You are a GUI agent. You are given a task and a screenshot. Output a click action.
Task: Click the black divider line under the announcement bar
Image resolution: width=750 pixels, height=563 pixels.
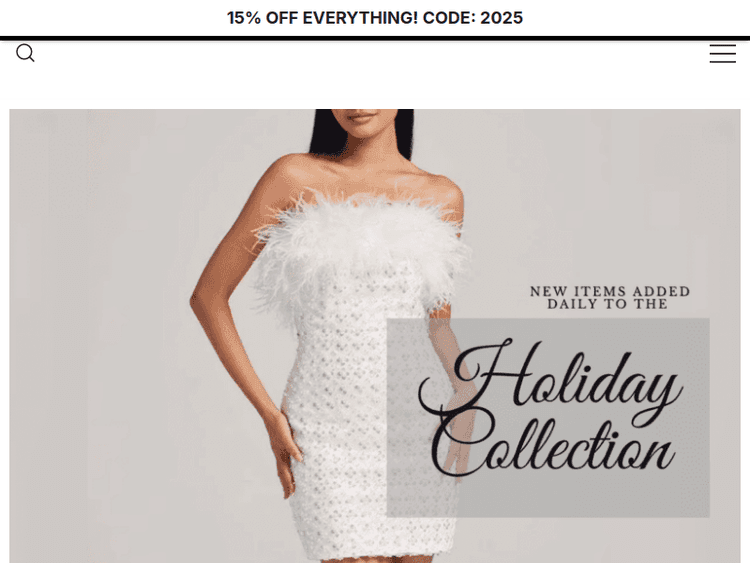pos(375,38)
